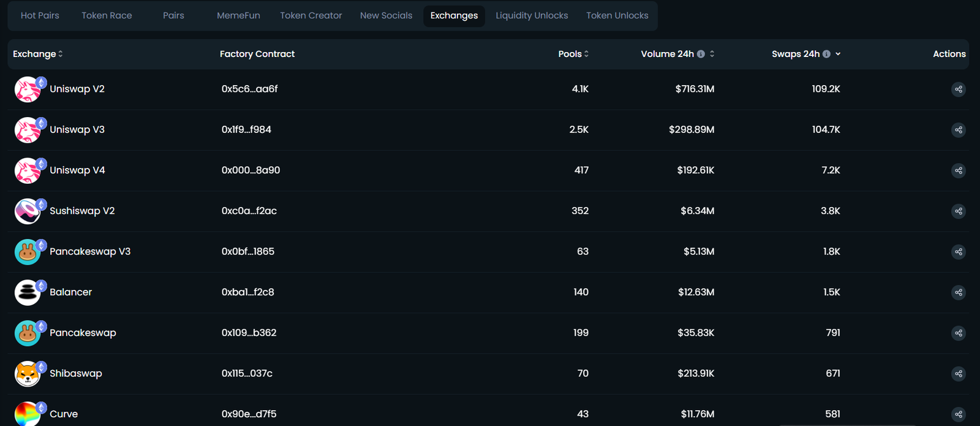Screen dimensions: 980x426
Task: Open Curve exchange name
Action: click(64, 414)
